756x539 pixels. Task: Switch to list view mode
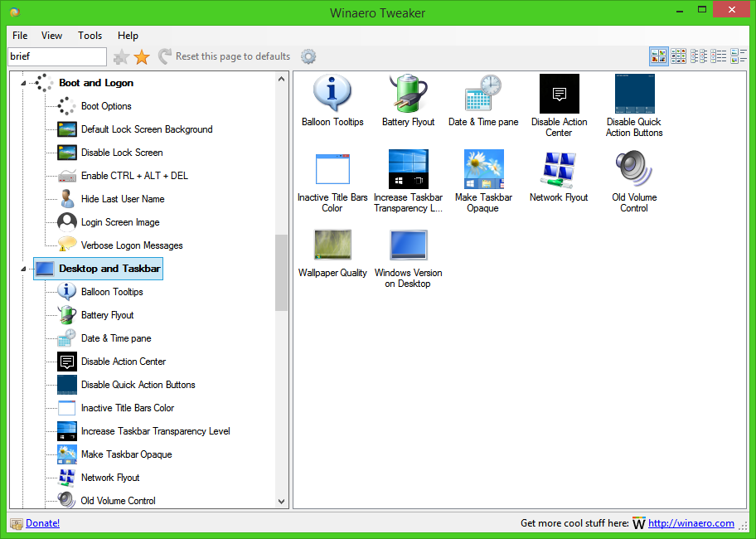point(699,56)
